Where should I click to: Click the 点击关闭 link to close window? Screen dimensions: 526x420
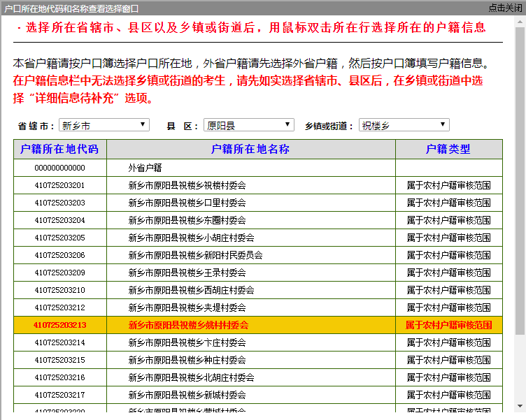[505, 8]
